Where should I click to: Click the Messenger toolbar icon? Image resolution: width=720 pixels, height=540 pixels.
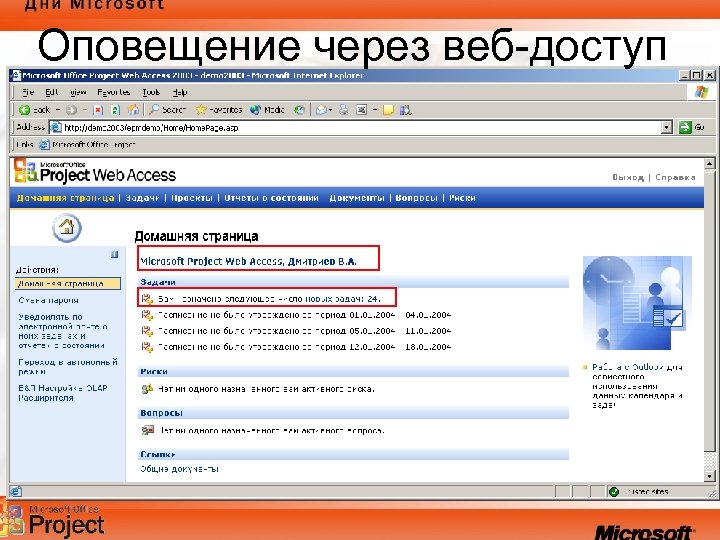point(405,110)
